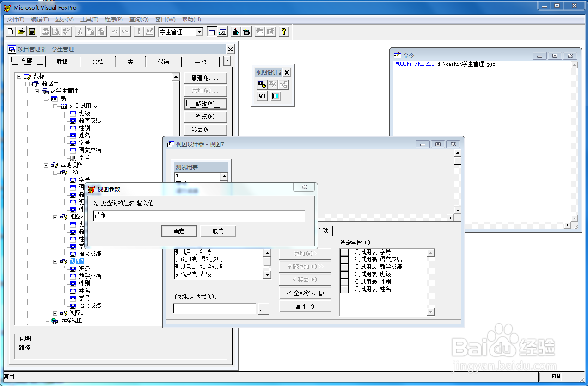Click the 属性(P) button
This screenshot has height=386, width=588.
305,306
